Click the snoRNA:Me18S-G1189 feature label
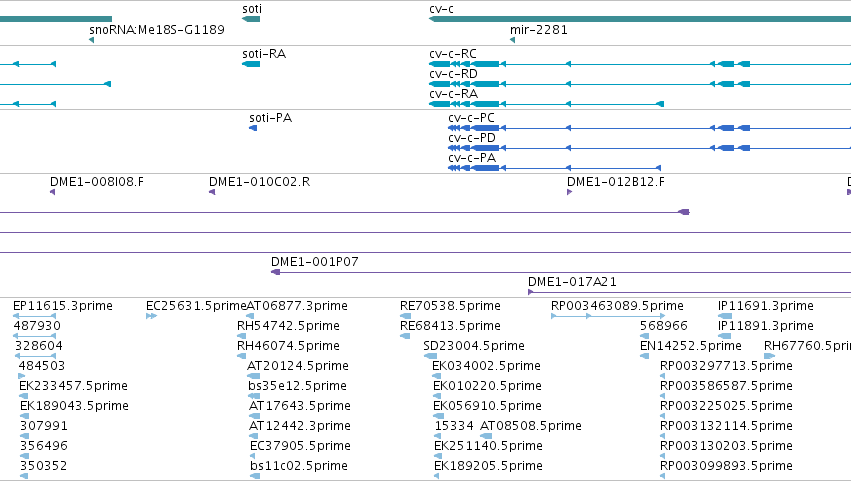The width and height of the screenshot is (851, 481). 157,29
